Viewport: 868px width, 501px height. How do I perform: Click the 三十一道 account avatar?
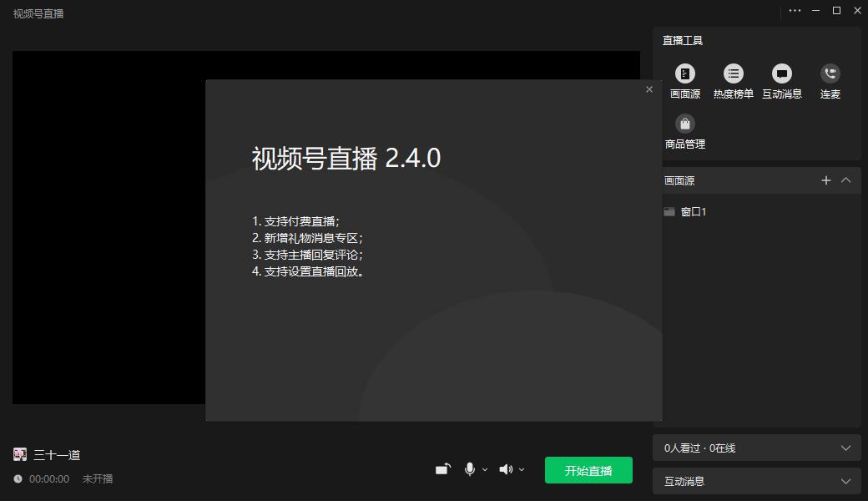20,454
